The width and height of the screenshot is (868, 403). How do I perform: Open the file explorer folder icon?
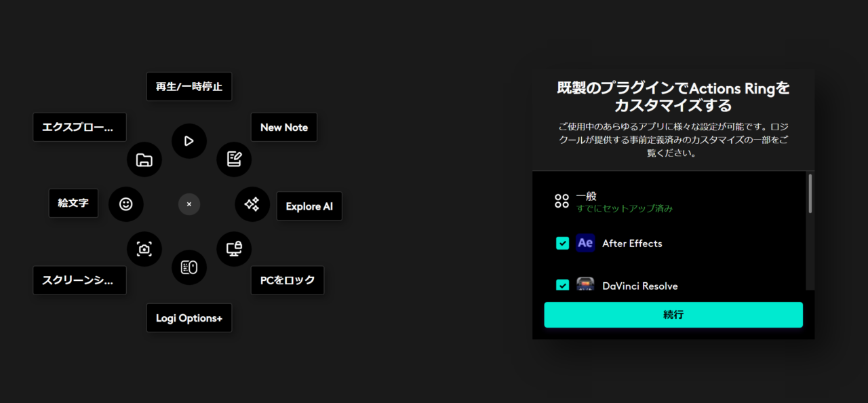coord(144,160)
